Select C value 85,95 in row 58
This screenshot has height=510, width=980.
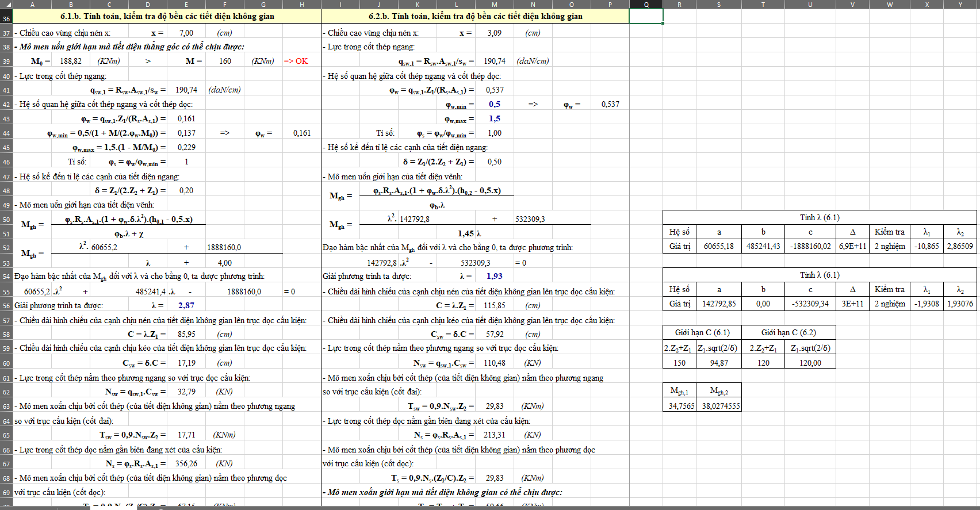click(186, 334)
